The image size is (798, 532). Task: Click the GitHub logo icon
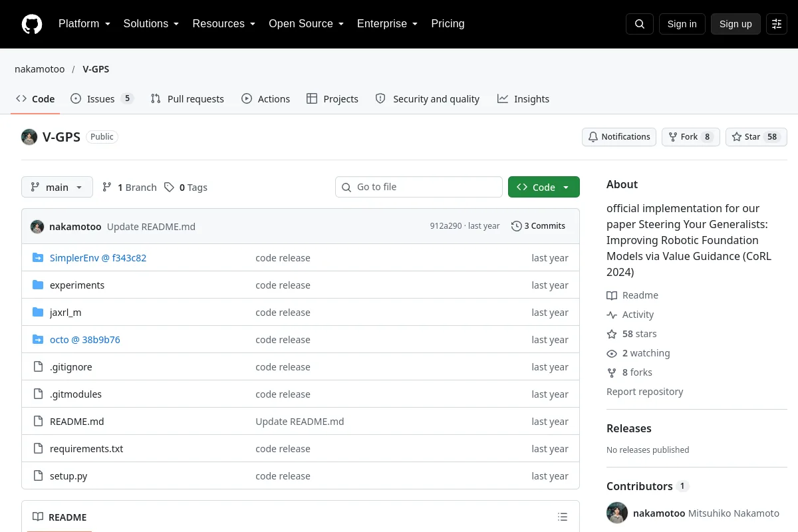point(32,24)
